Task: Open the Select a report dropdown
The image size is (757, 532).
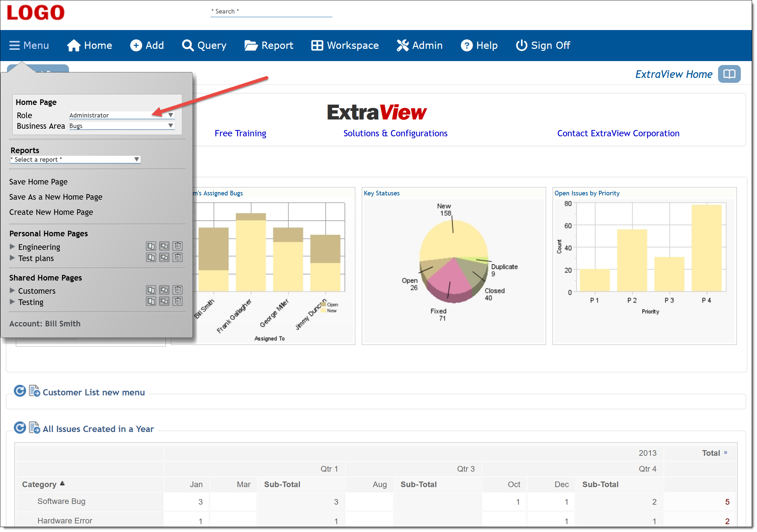Action: point(75,159)
